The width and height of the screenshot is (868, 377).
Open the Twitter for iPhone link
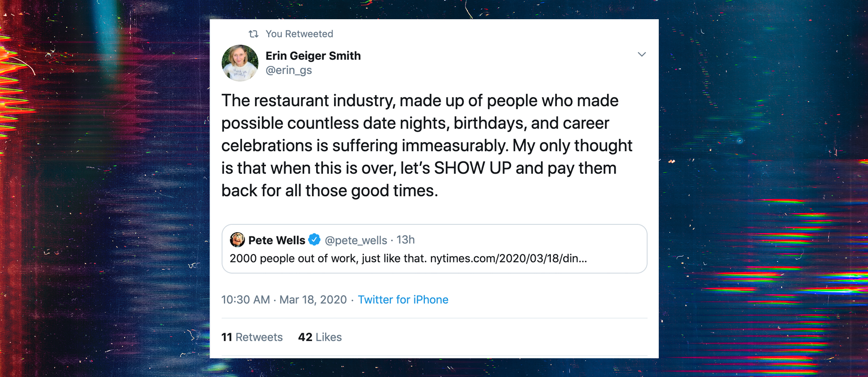point(403,300)
